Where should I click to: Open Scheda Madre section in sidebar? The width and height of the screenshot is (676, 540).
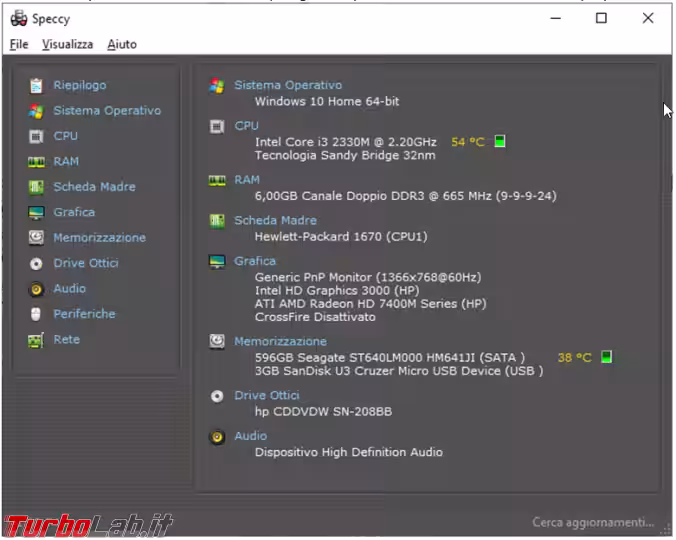click(x=94, y=187)
